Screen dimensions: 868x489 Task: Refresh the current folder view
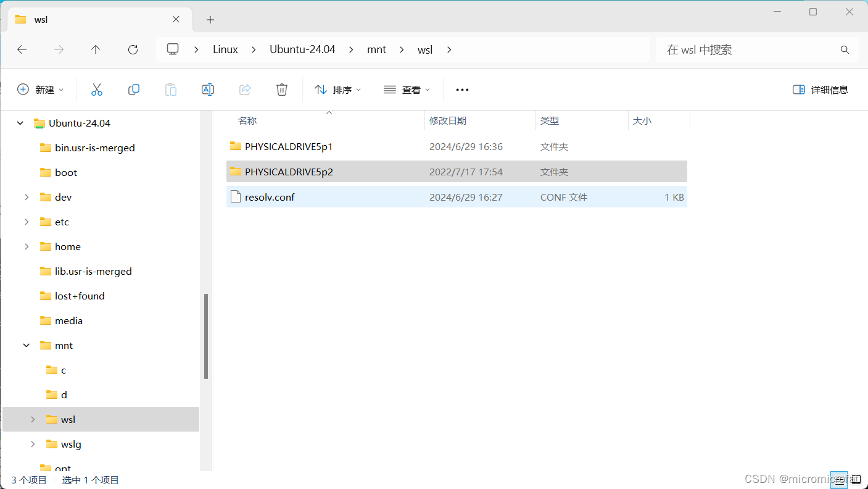click(133, 49)
